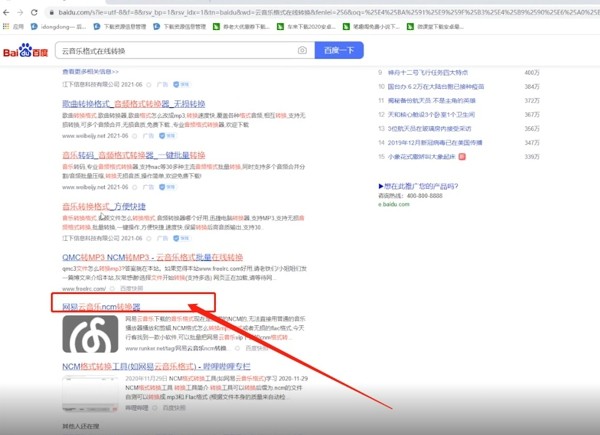Open the 笔趣阁免费小说下 bookmark
The image size is (600, 435).
pyautogui.click(x=371, y=26)
